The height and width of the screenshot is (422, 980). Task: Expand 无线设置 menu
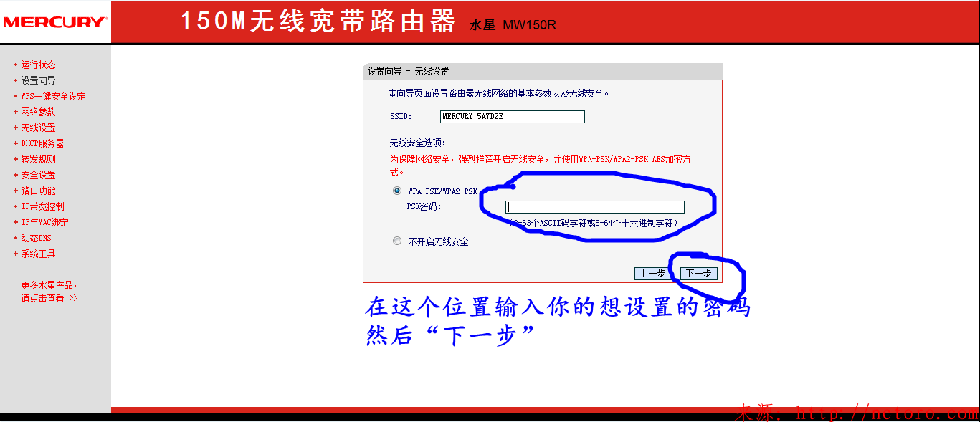pos(38,128)
